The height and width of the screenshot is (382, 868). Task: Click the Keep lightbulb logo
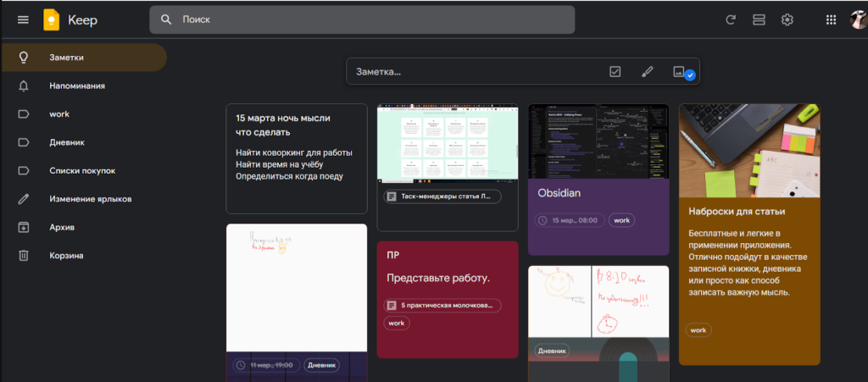[52, 20]
